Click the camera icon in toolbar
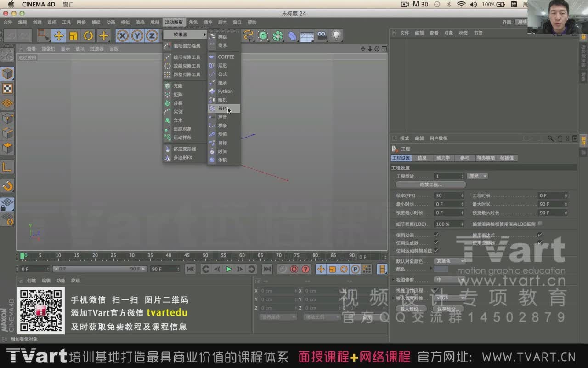The image size is (588, 368). 322,35
